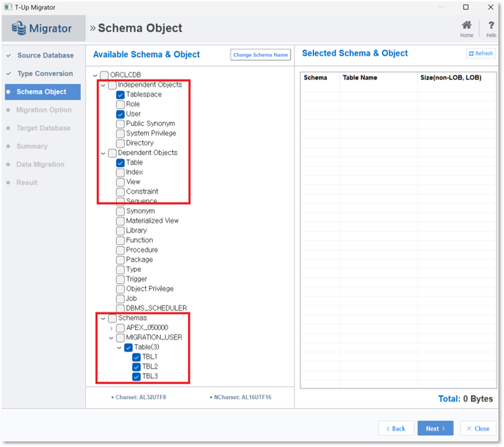Maximize the T-Up Migrator window

point(466,7)
